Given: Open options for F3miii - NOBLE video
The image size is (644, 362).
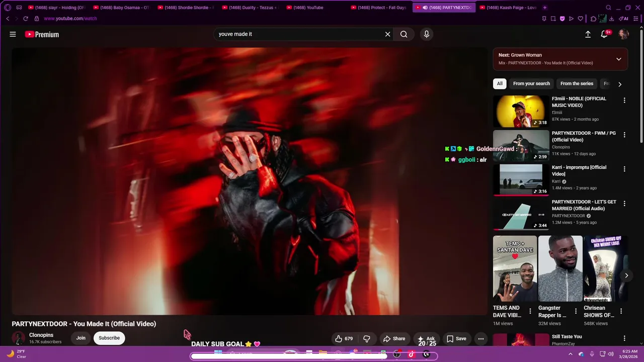Looking at the screenshot, I should point(624,101).
